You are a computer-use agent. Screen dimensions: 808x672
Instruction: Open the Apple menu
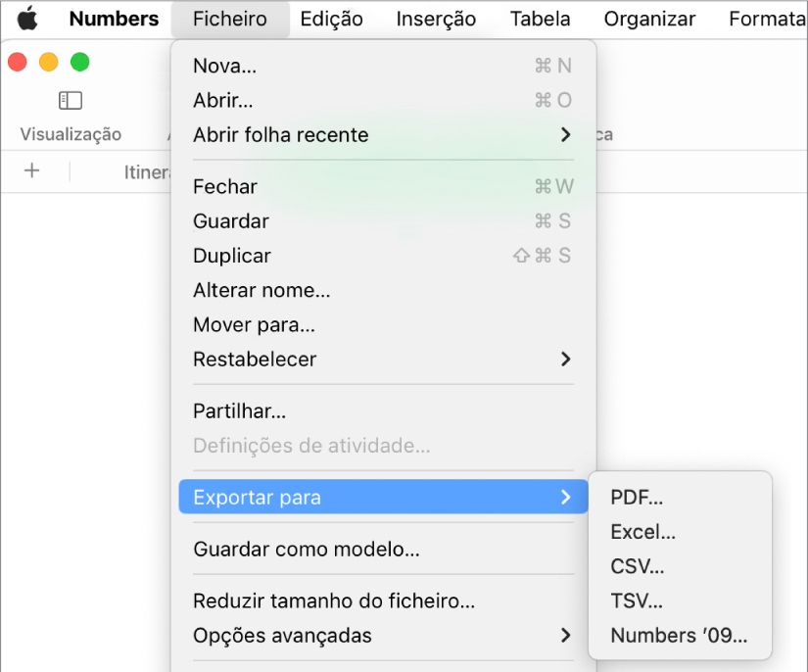27,19
